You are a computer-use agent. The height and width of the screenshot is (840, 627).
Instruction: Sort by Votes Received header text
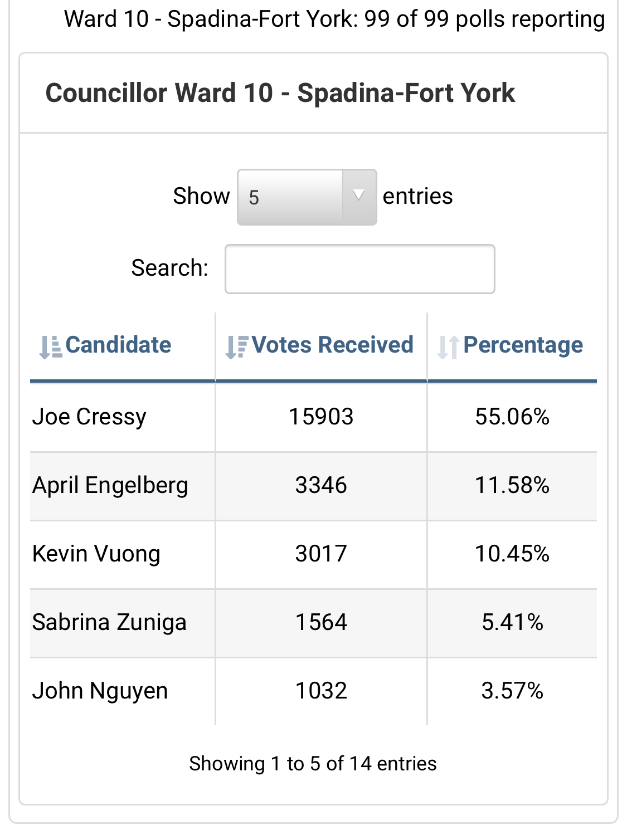coord(332,345)
